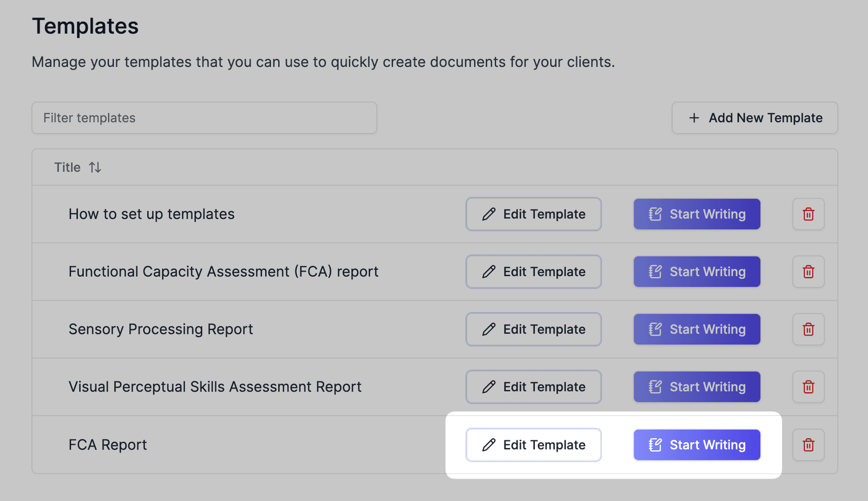Delete the FCA Report template

(808, 445)
